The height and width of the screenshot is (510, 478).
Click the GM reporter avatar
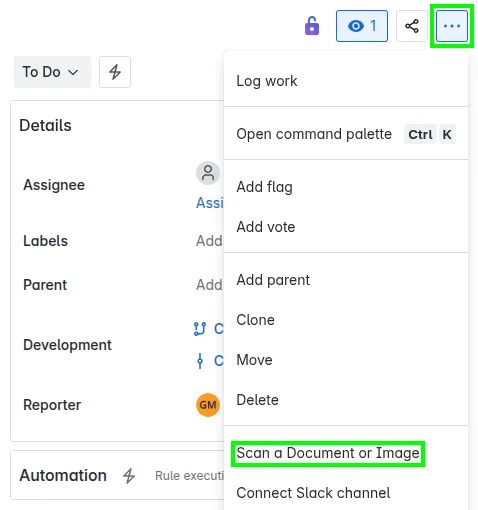pos(208,405)
